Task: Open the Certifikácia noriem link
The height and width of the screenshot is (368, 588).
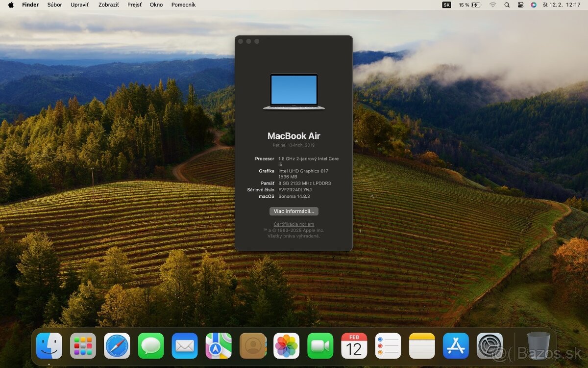Action: click(294, 224)
